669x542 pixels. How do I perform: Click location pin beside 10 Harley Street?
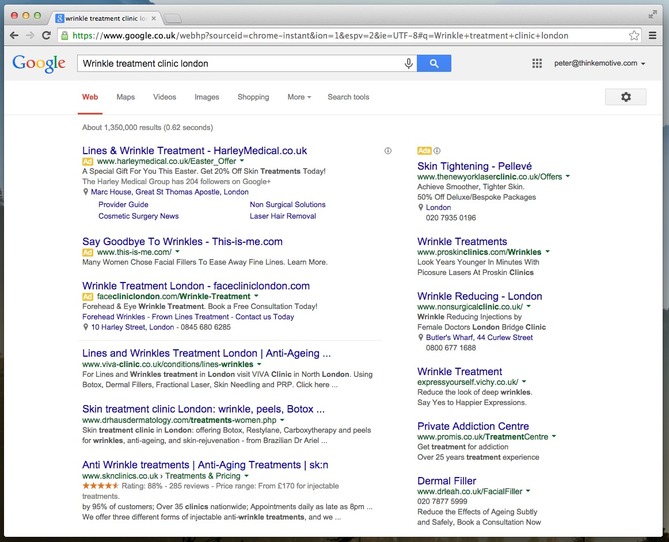[x=86, y=327]
